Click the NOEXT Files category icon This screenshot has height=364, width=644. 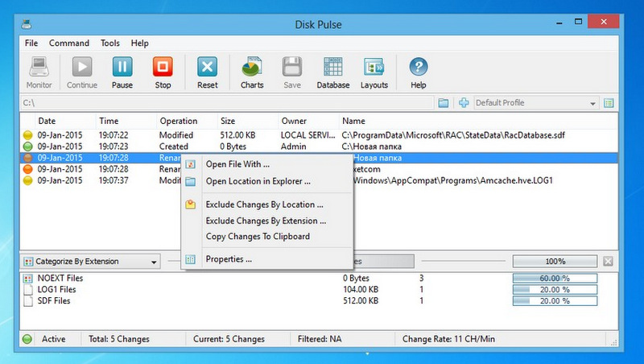(x=27, y=279)
